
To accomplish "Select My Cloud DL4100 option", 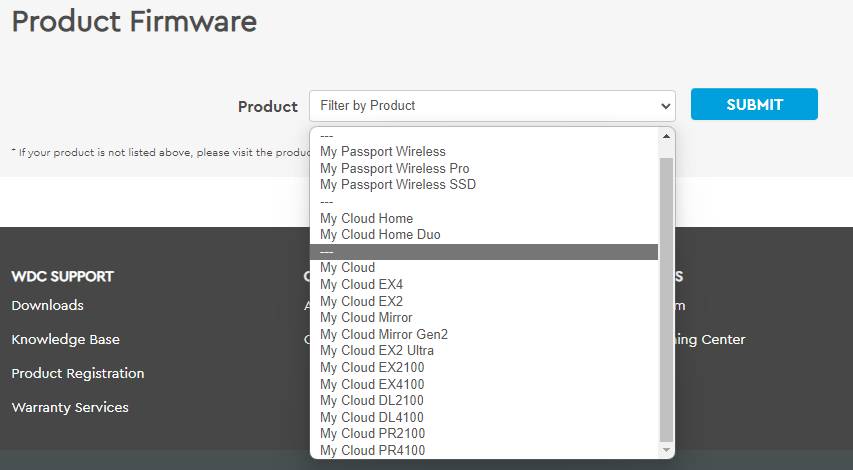I will 484,417.
